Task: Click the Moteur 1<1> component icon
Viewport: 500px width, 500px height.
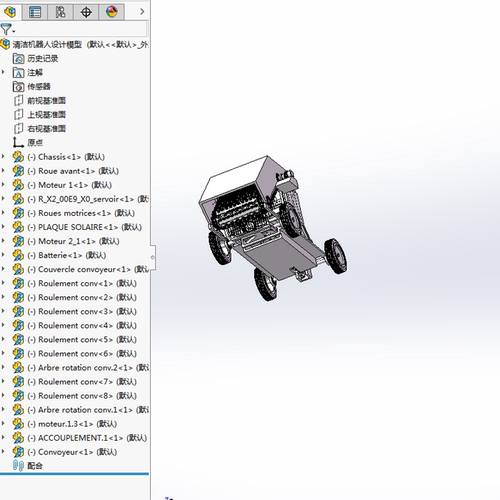Action: 18,185
